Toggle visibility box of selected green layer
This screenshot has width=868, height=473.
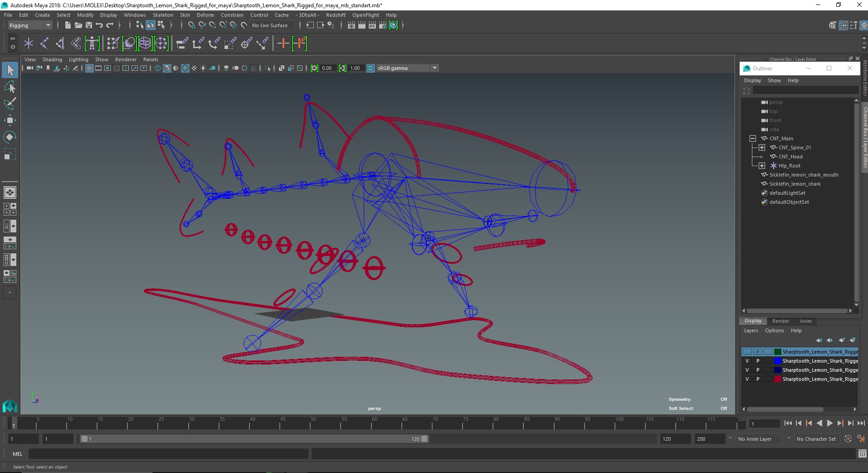(747, 352)
